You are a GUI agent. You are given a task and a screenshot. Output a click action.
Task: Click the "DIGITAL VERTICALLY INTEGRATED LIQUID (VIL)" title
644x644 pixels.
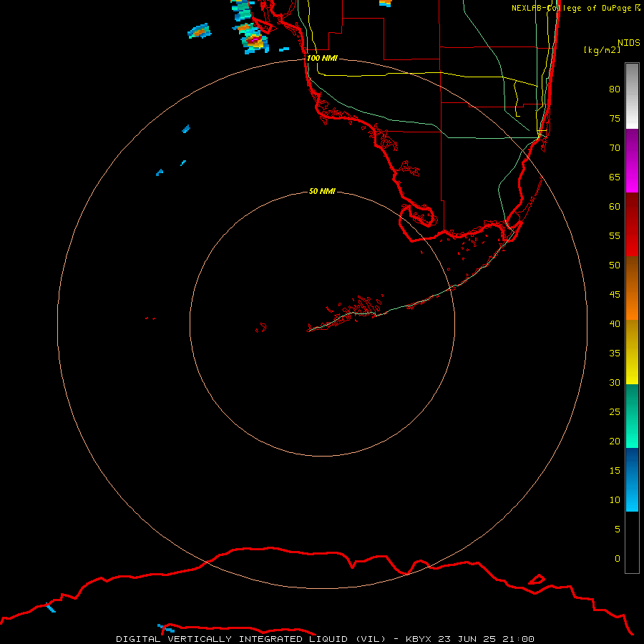point(252,639)
